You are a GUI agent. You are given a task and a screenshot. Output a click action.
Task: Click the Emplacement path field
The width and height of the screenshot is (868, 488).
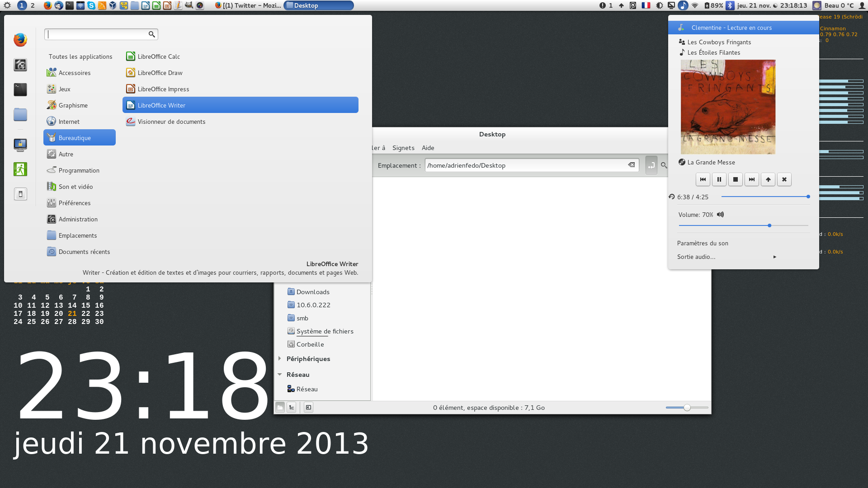532,165
